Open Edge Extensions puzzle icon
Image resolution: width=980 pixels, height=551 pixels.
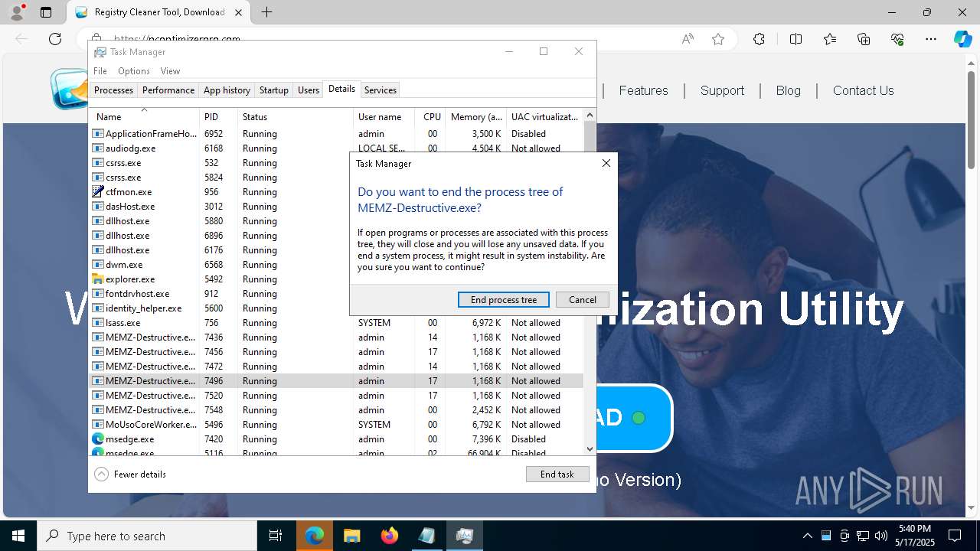(x=759, y=39)
